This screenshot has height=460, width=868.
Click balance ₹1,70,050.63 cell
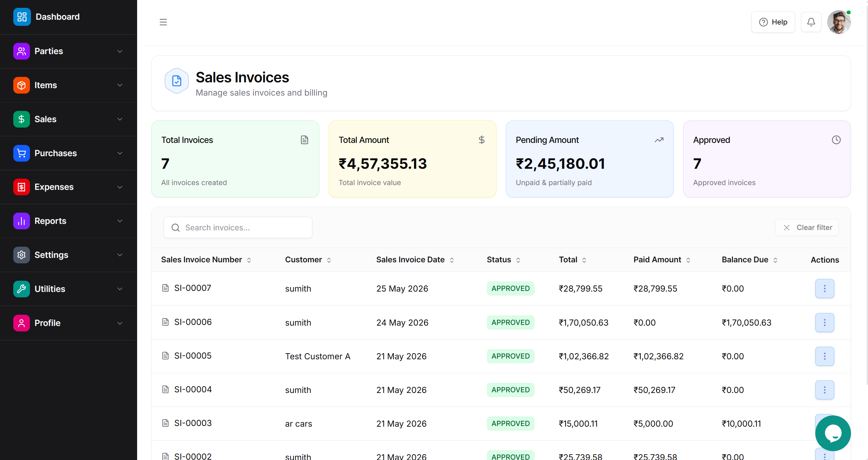(747, 323)
